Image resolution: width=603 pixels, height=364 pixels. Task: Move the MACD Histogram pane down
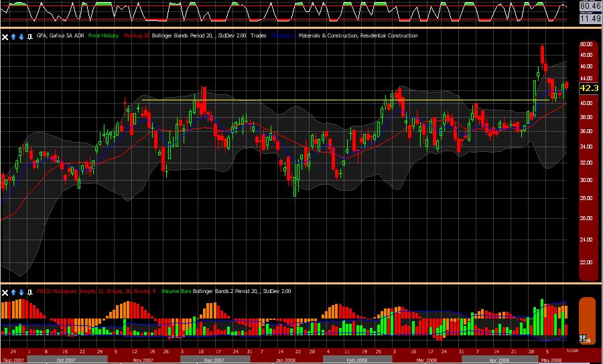click(21, 293)
